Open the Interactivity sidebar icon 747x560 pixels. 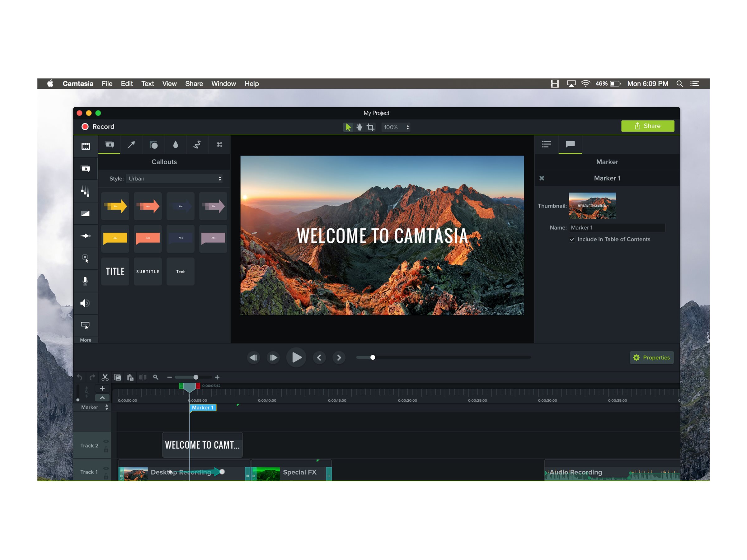tap(85, 325)
